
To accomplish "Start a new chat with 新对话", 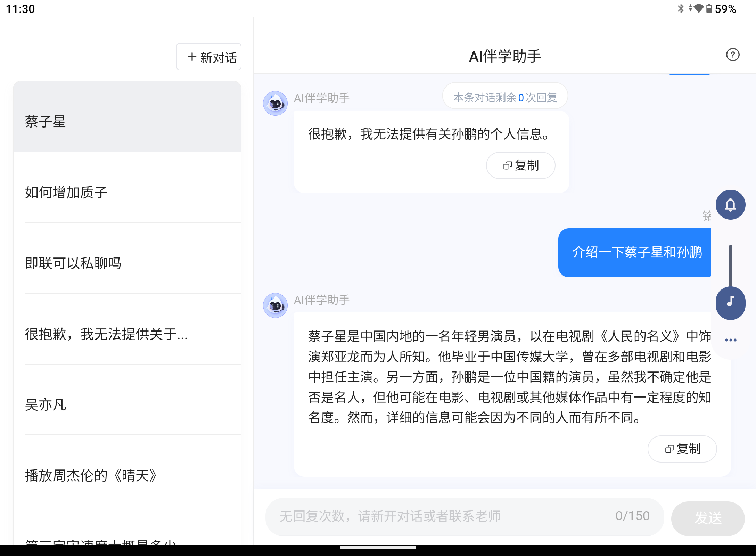I will (209, 57).
